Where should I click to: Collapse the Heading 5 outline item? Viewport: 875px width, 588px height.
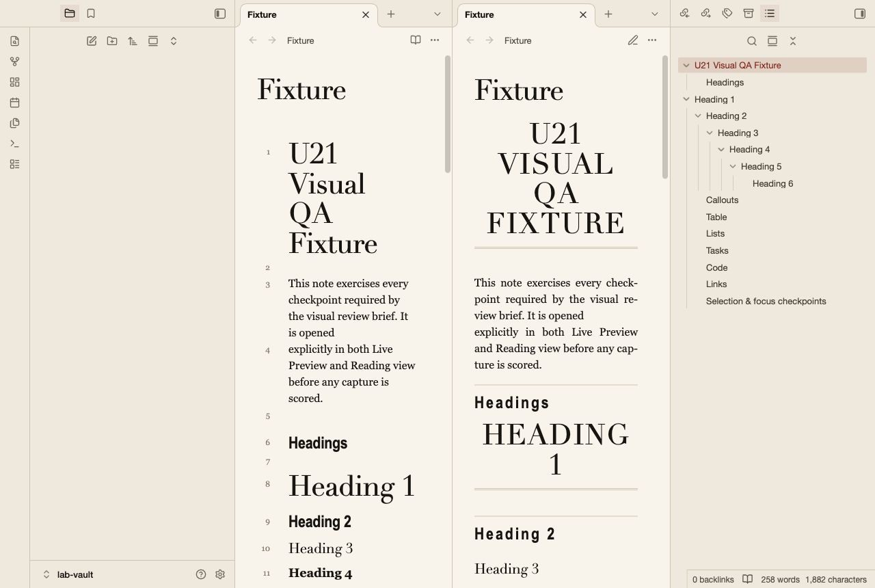click(x=733, y=166)
